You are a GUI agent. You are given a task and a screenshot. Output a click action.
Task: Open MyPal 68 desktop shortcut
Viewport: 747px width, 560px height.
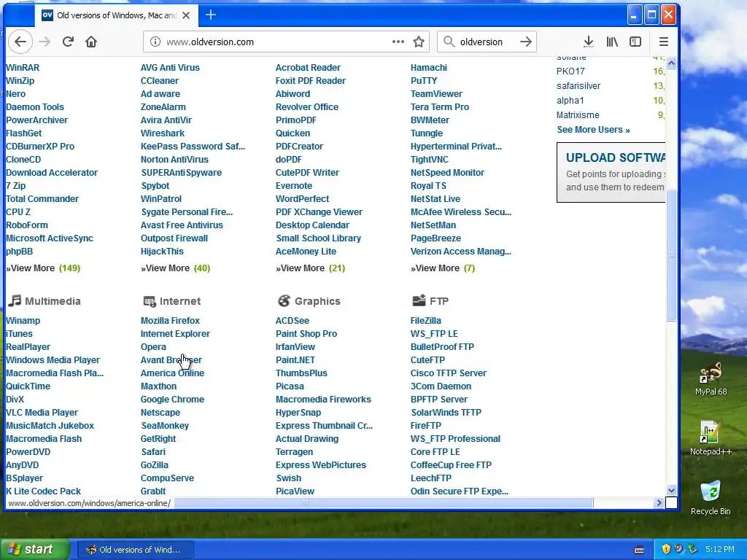(x=711, y=379)
